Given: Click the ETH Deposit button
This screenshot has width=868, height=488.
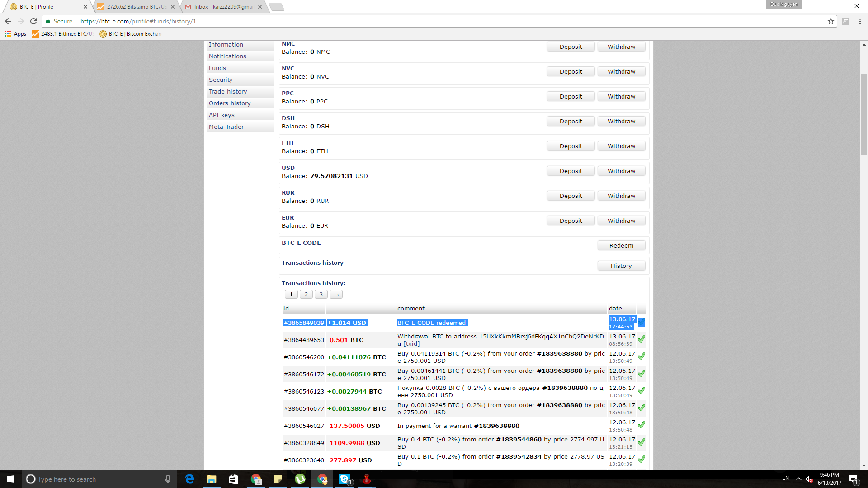Looking at the screenshot, I should coord(571,146).
